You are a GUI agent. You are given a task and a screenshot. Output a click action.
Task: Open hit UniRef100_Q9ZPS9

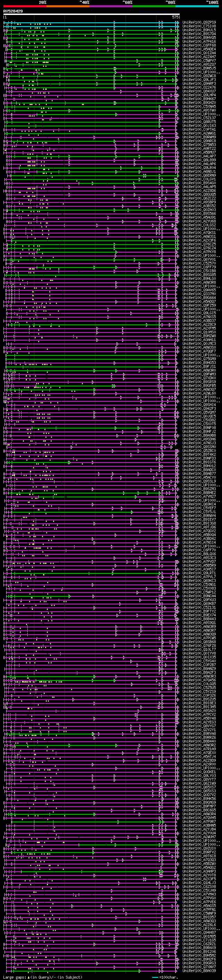199,23
